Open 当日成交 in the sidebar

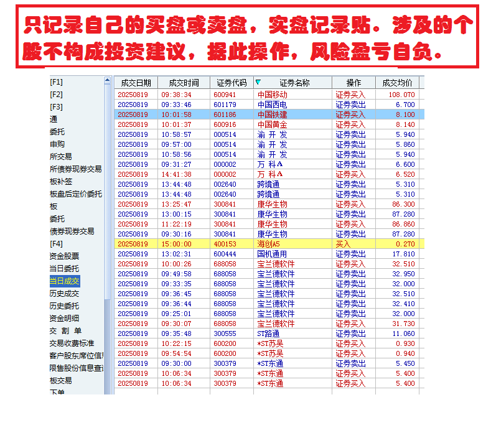65,281
